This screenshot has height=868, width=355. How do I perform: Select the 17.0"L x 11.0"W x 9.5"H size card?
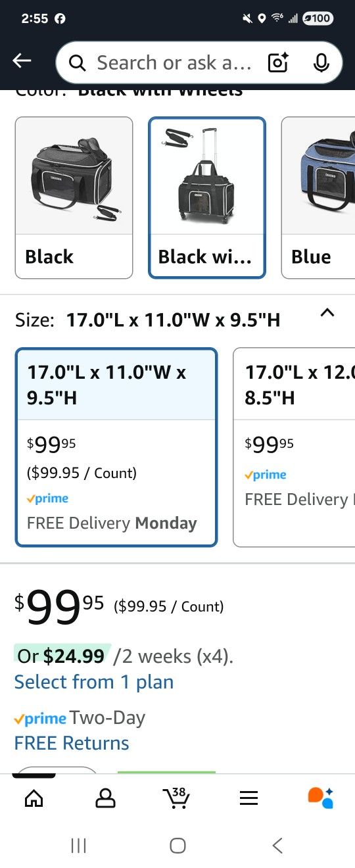[x=116, y=447]
